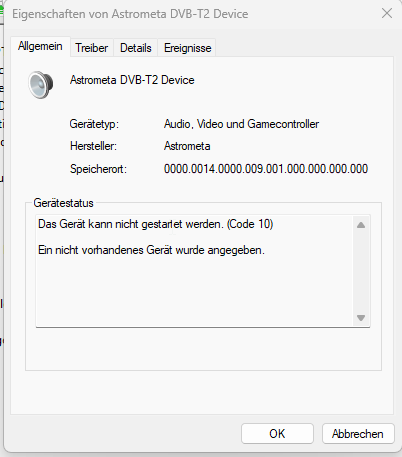Click the 'Das Gerät kann nicht gestartet werden' text
Viewport: 402px width, 457px height.
click(156, 224)
